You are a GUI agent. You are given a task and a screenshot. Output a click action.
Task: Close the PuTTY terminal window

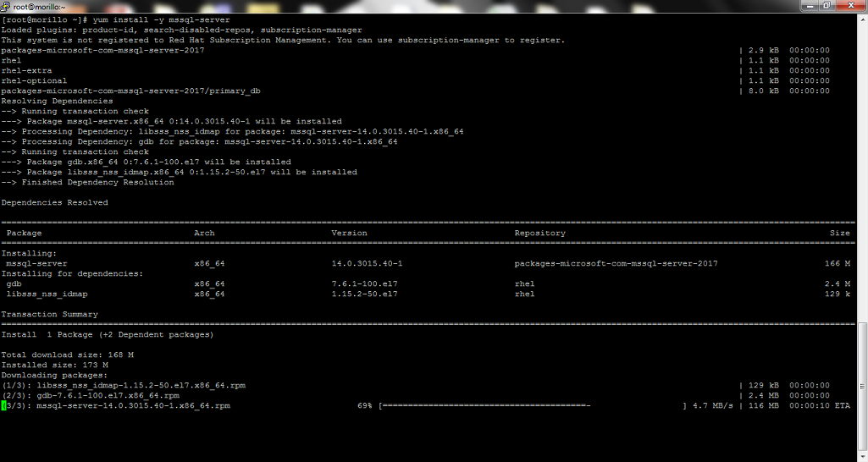pyautogui.click(x=851, y=5)
